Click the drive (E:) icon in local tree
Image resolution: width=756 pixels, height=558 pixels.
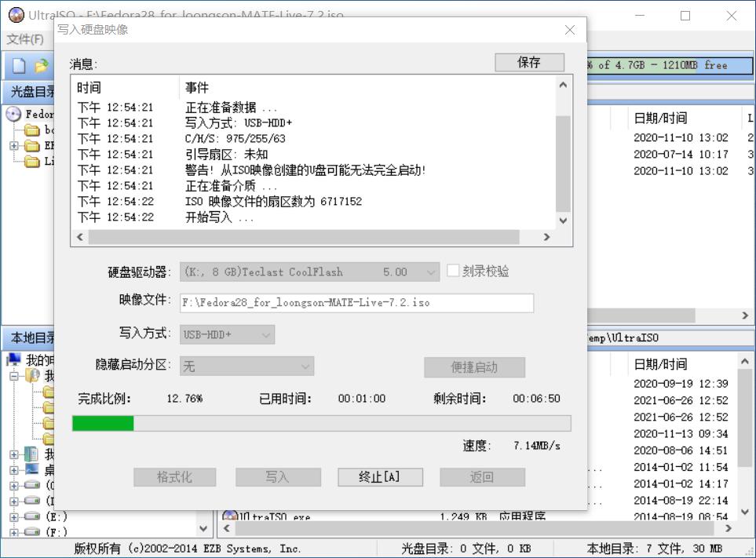pyautogui.click(x=31, y=516)
